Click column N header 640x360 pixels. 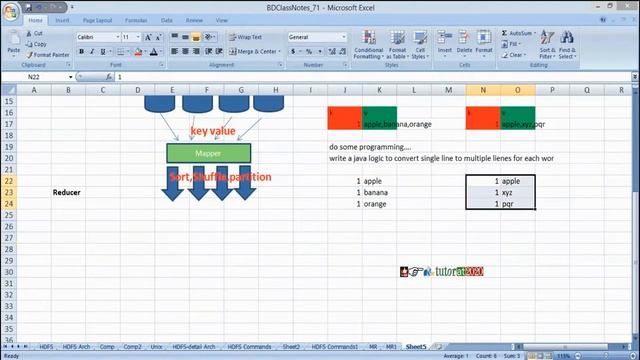pos(483,90)
